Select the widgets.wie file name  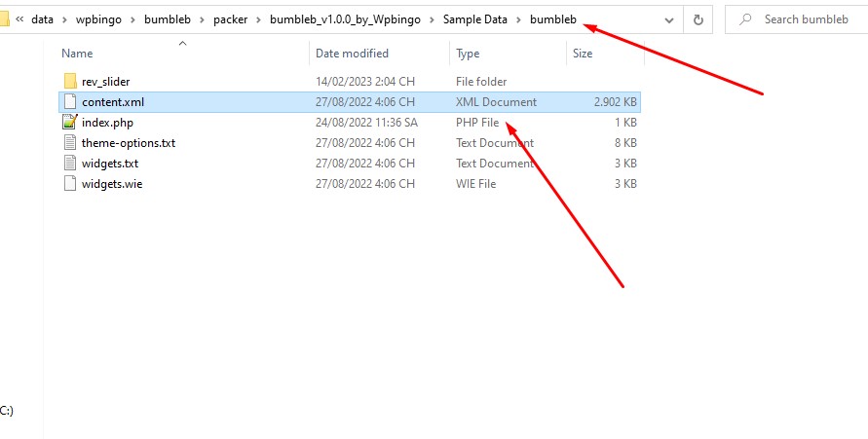[x=112, y=184]
